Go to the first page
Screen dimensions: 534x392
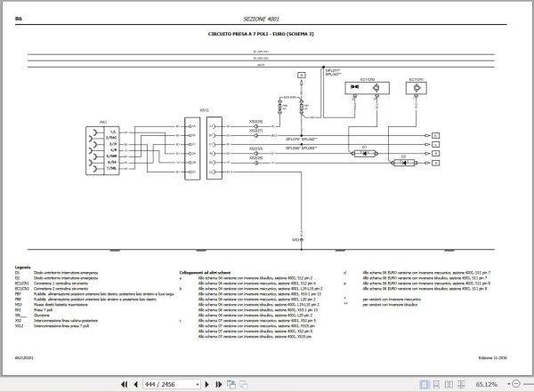[x=124, y=385]
